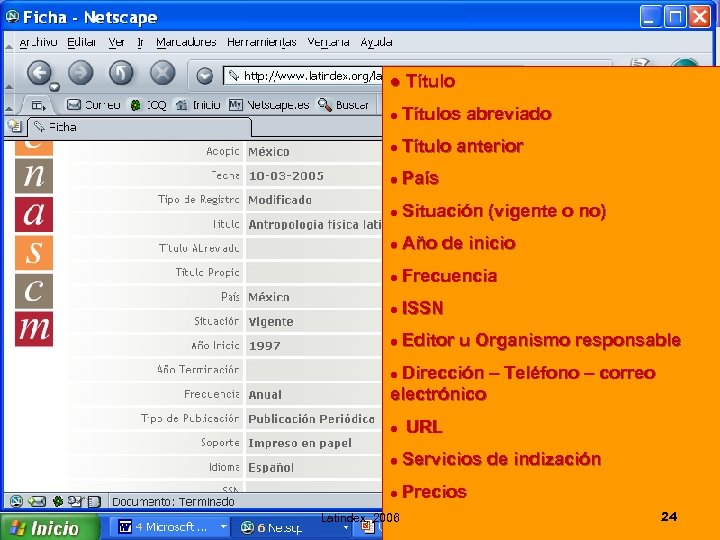Click the Correo toolbar shortcut
This screenshot has height=540, width=720.
click(93, 105)
